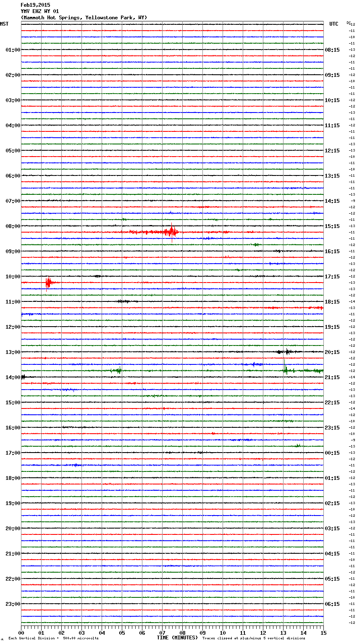Click the 19:15 UTC time label
357x644 pixels.
tap(332, 327)
